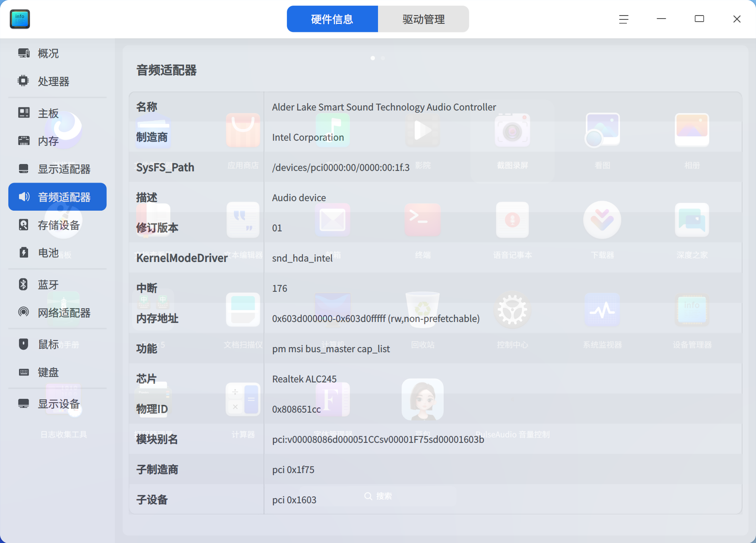Click the module alias pci:v00008086 value
The image size is (756, 543).
(x=378, y=439)
